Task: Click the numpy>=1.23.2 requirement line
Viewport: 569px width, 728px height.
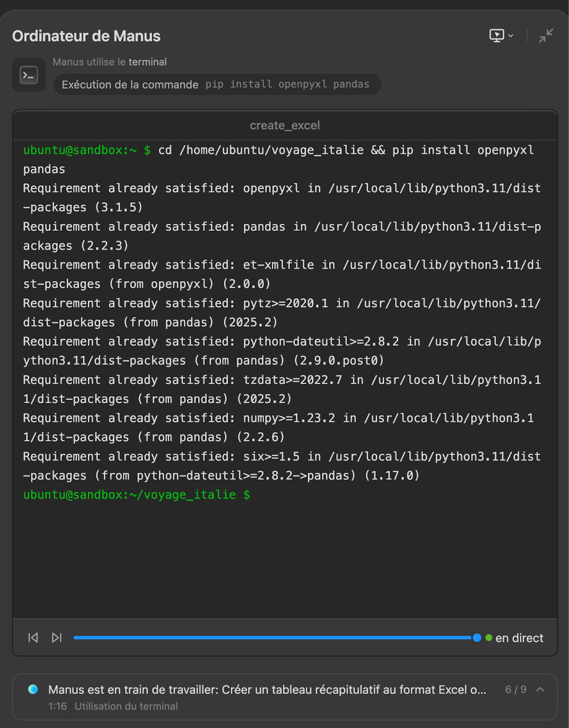Action: click(279, 428)
